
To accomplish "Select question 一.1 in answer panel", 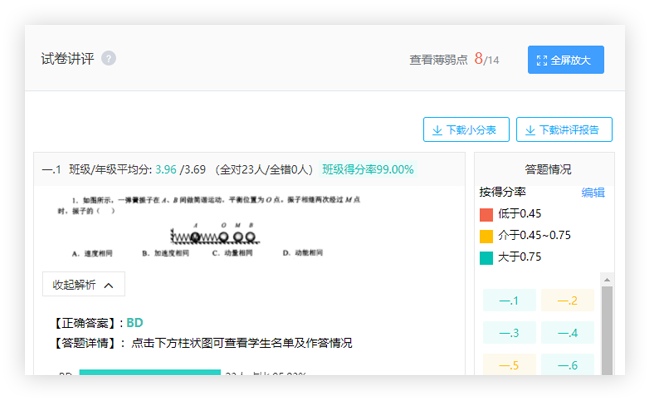I will 509,301.
